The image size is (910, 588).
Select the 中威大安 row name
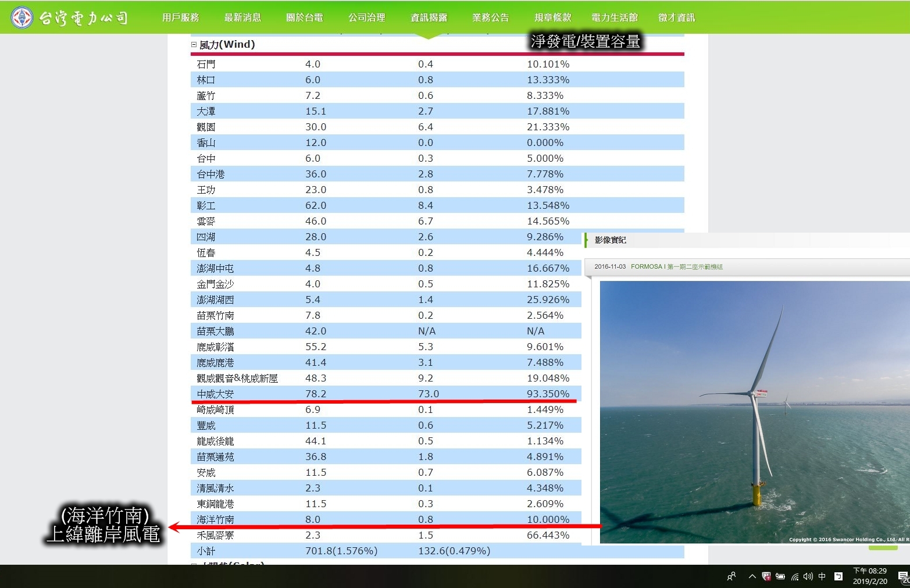(215, 394)
